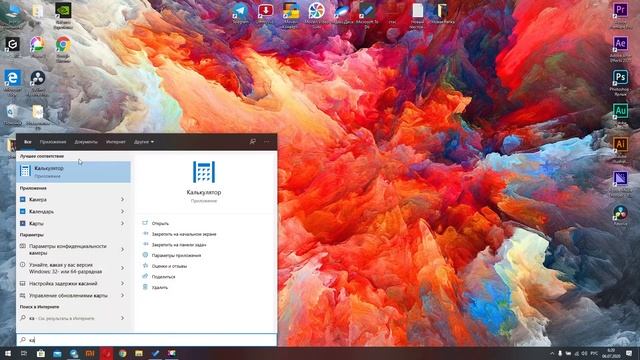Click the feedback icon in search header
Screen dimensions: 640x360
pyautogui.click(x=253, y=142)
